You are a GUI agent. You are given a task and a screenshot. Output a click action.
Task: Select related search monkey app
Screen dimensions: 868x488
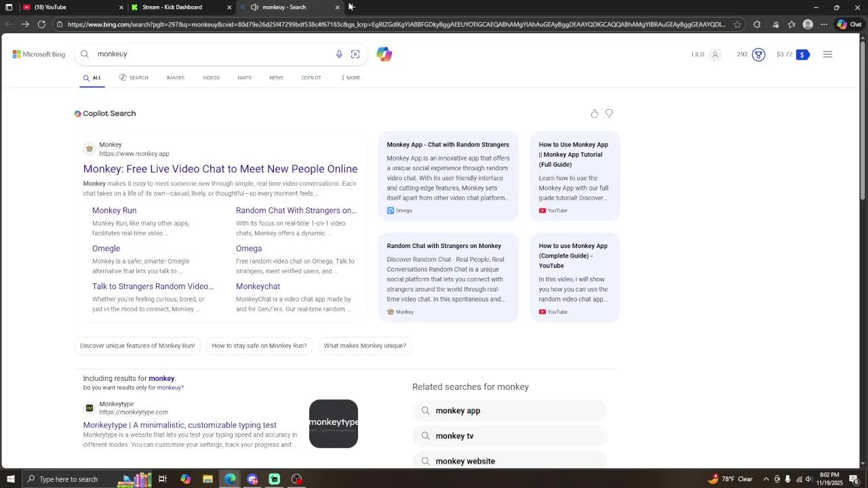click(x=509, y=411)
